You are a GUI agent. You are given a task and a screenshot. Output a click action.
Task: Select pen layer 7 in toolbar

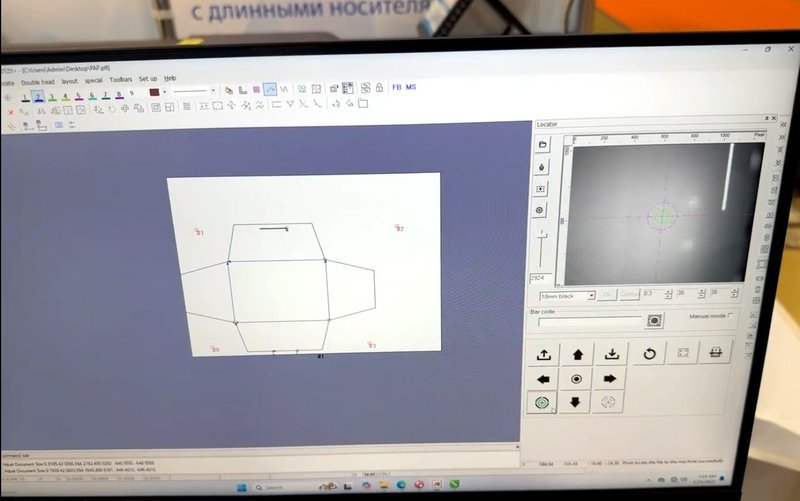(x=106, y=94)
